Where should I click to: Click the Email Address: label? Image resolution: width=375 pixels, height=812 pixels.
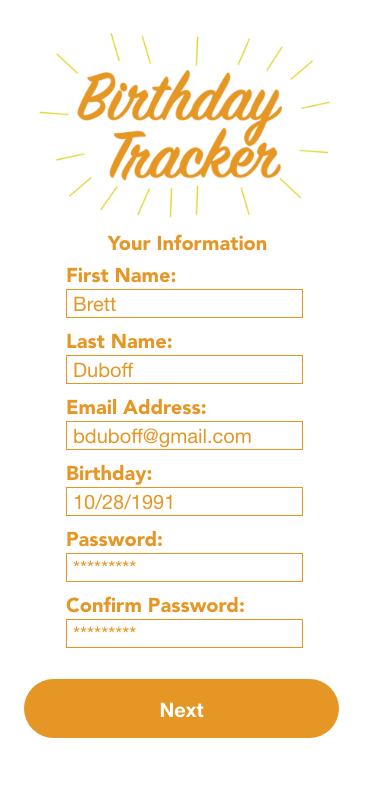[136, 407]
